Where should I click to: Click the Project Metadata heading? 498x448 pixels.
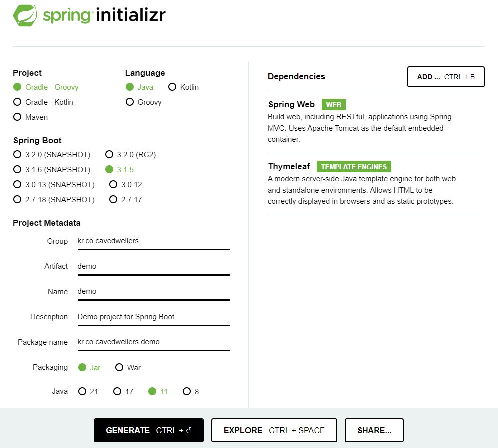(x=47, y=223)
